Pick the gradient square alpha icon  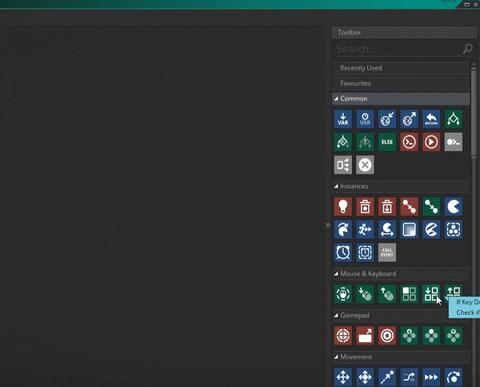pyautogui.click(x=409, y=229)
